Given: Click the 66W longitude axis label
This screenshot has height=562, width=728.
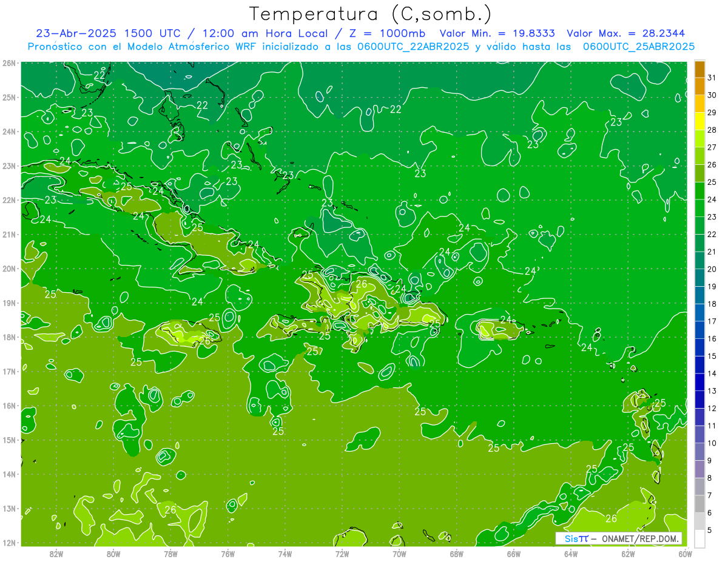Looking at the screenshot, I should point(513,554).
